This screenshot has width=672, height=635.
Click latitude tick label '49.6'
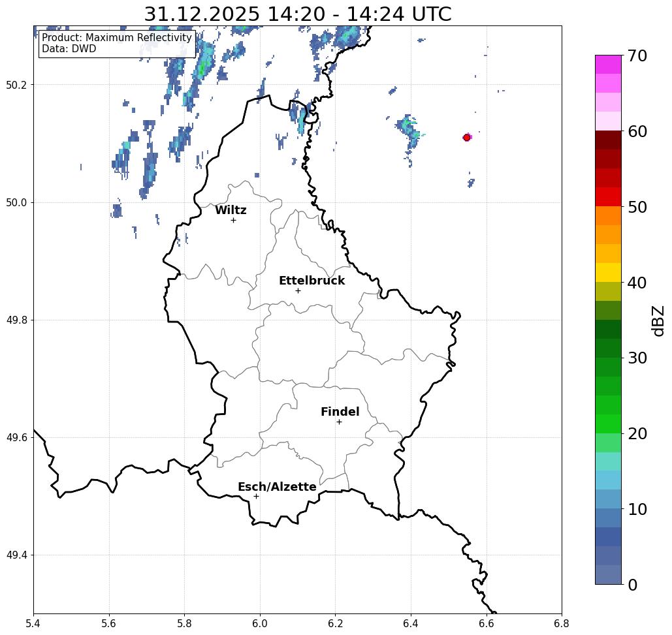point(16,438)
